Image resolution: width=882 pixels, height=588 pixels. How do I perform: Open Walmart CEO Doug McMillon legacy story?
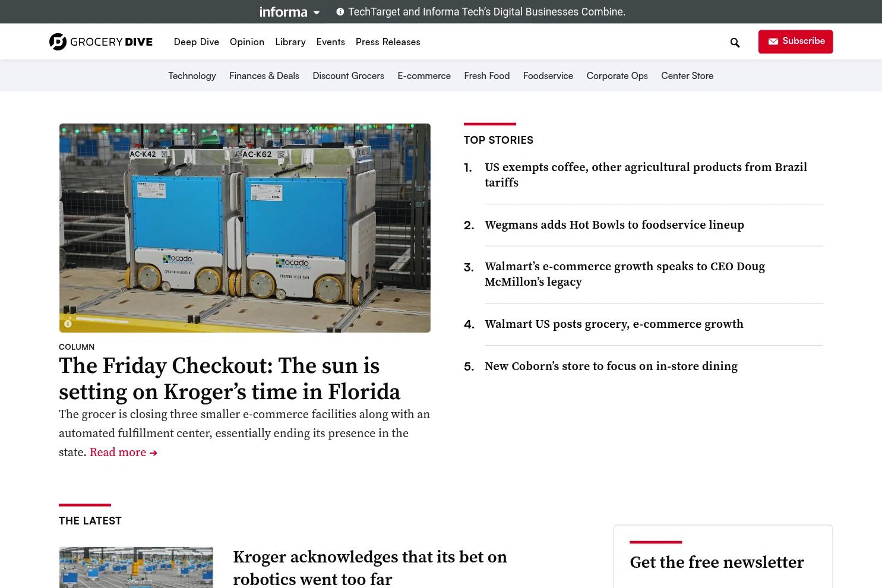[x=625, y=274]
